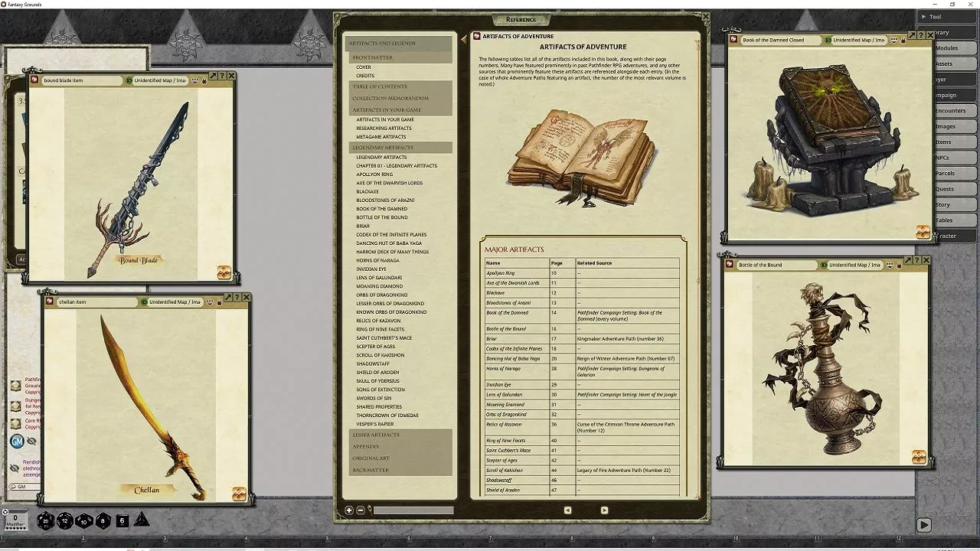Expand Table of Contents section in index
The height and width of the screenshot is (551, 980).
tap(400, 86)
